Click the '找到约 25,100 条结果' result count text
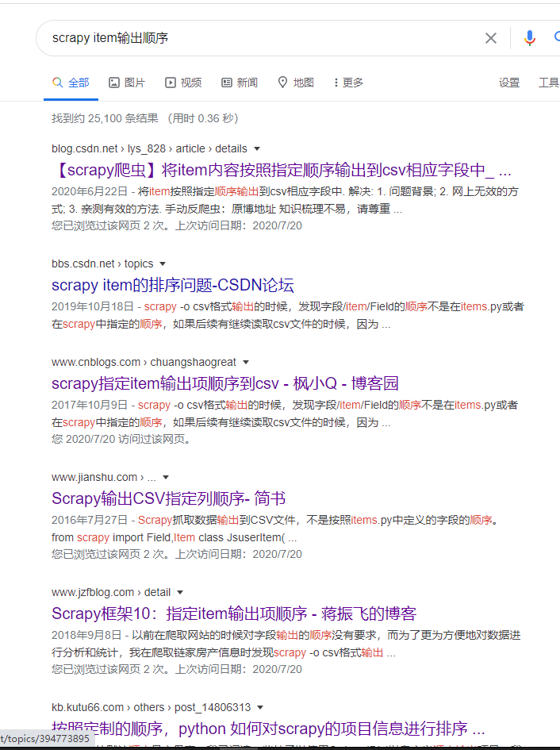The width and height of the screenshot is (560, 750). (105, 118)
